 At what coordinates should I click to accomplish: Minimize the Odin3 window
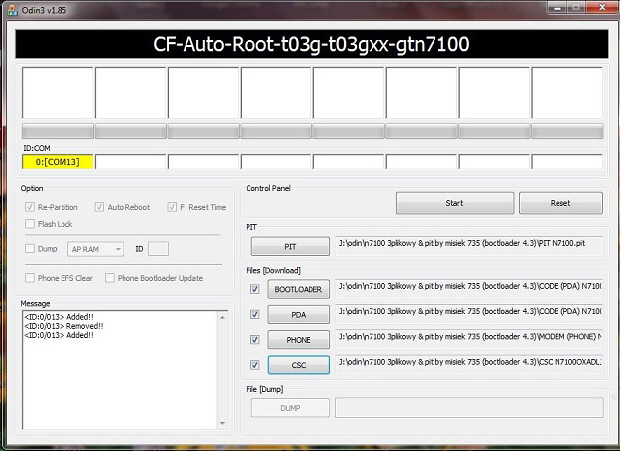pos(557,7)
